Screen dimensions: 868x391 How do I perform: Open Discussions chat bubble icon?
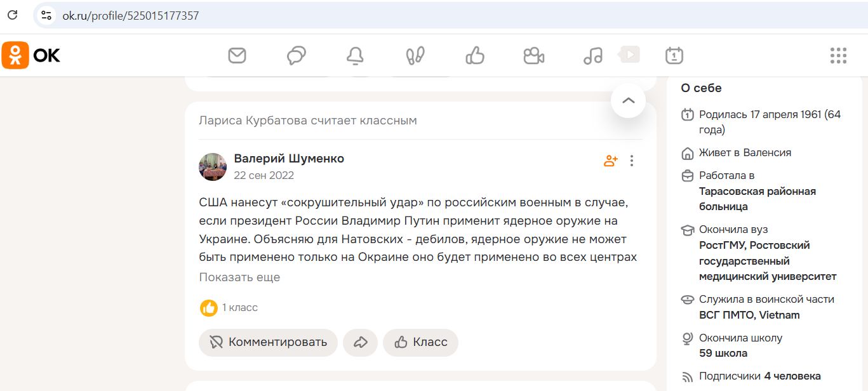coord(296,56)
